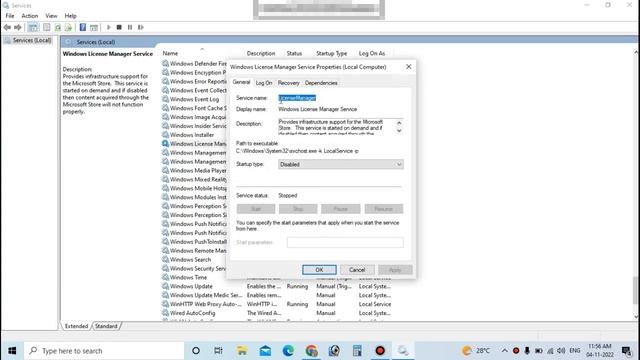640x360 pixels.
Task: Switch to the Recovery tab
Action: tap(289, 83)
